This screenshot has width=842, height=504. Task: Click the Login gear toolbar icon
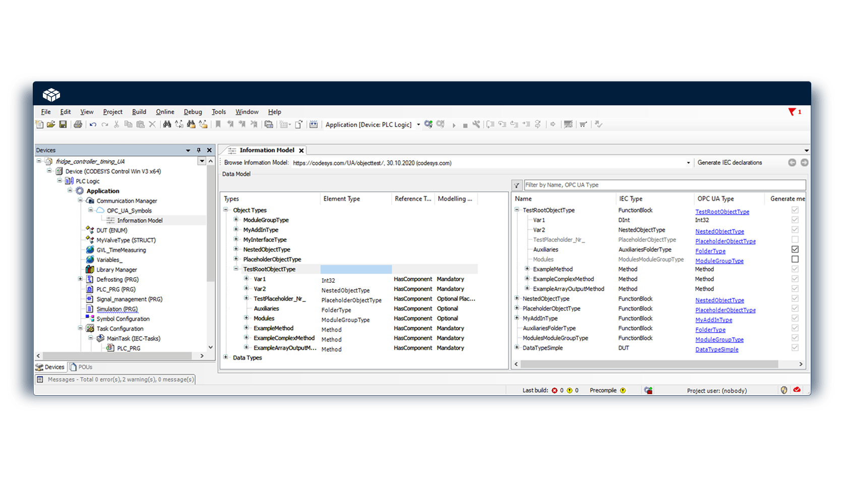(x=429, y=124)
